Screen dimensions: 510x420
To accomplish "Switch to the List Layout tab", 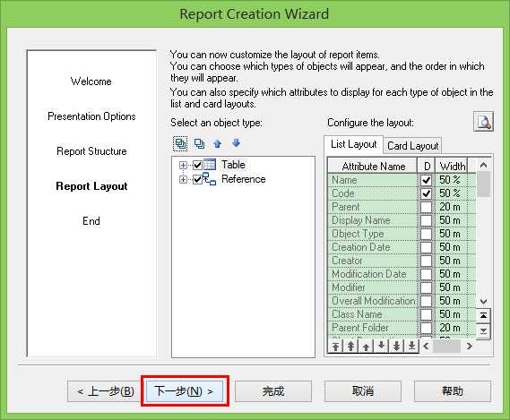I will point(353,144).
